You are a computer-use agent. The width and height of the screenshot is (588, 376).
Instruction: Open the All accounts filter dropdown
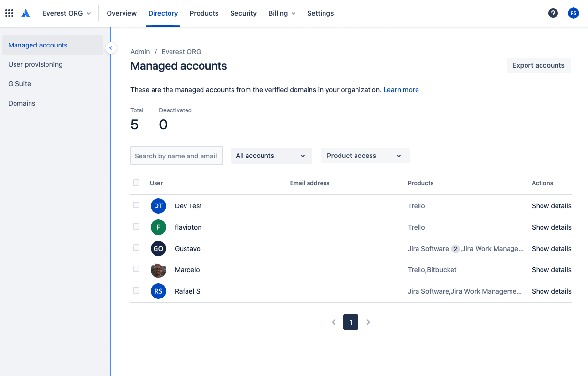pos(272,156)
